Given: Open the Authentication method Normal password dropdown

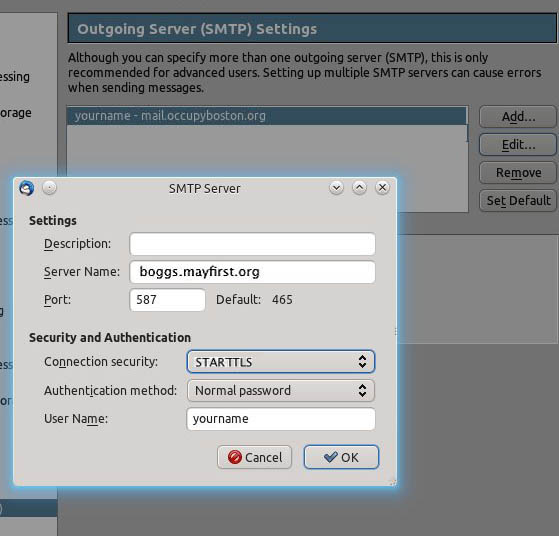Looking at the screenshot, I should click(x=281, y=390).
